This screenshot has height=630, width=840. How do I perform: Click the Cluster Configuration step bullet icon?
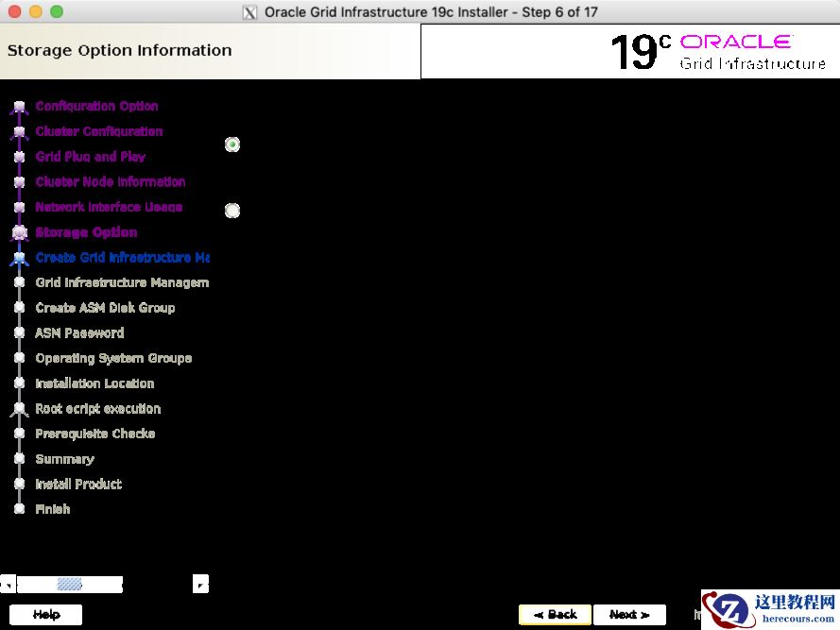tap(19, 132)
